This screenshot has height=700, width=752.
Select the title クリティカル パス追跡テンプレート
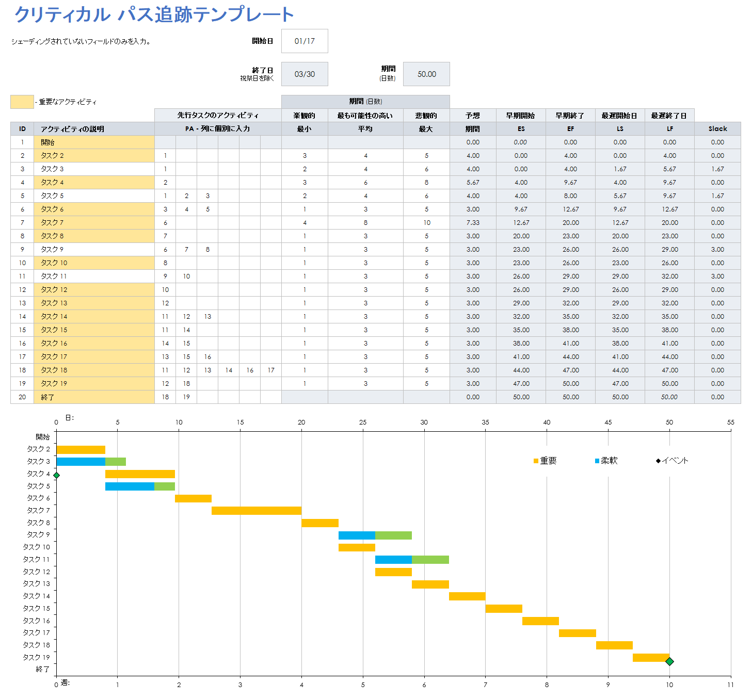pyautogui.click(x=154, y=14)
